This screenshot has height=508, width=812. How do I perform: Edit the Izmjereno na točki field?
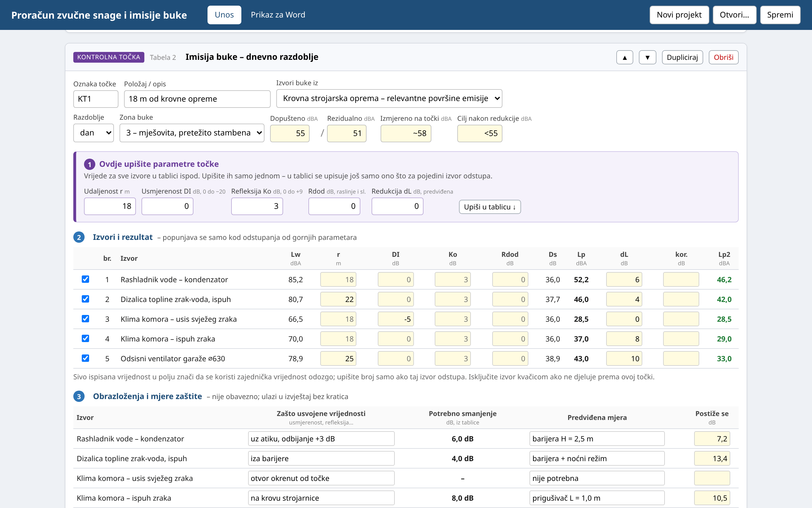[x=406, y=133]
